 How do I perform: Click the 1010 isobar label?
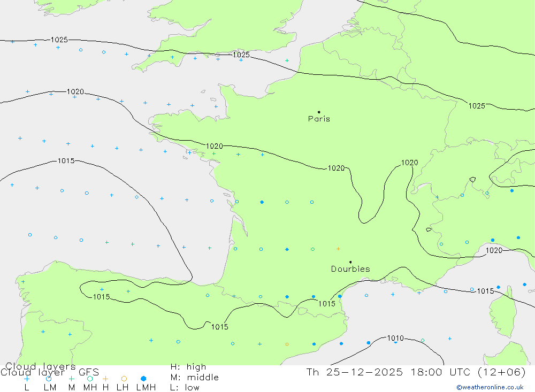point(395,338)
